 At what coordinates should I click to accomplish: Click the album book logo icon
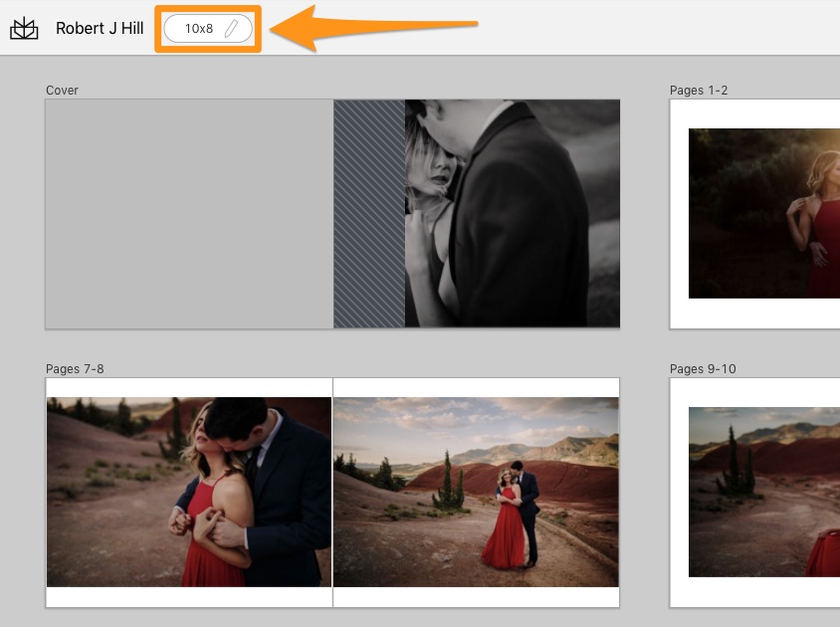[24, 29]
